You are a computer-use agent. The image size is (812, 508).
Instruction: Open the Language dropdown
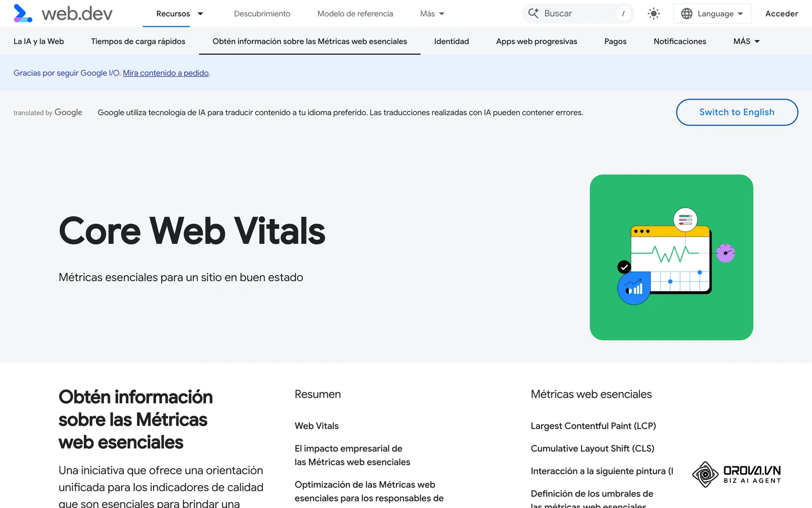tap(712, 14)
